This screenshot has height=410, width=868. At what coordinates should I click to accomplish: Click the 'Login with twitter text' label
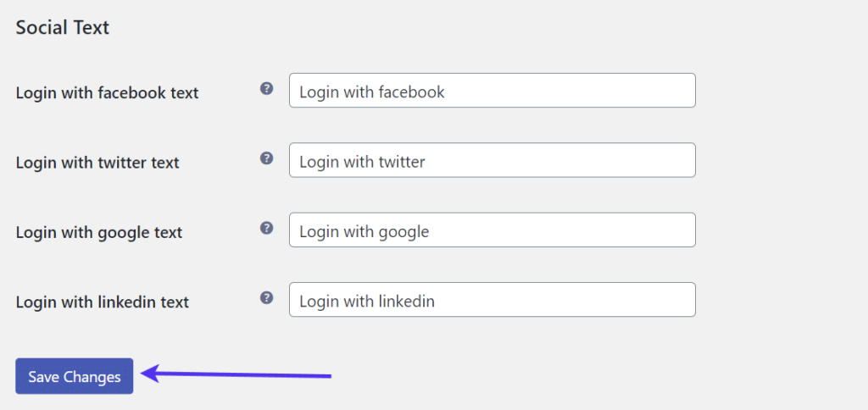[x=97, y=162]
